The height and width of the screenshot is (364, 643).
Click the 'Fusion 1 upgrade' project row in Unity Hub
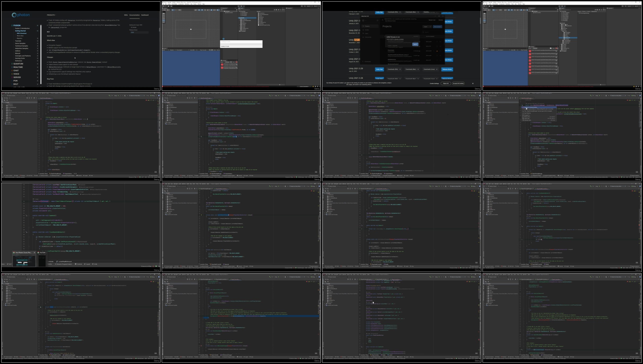[x=415, y=46]
